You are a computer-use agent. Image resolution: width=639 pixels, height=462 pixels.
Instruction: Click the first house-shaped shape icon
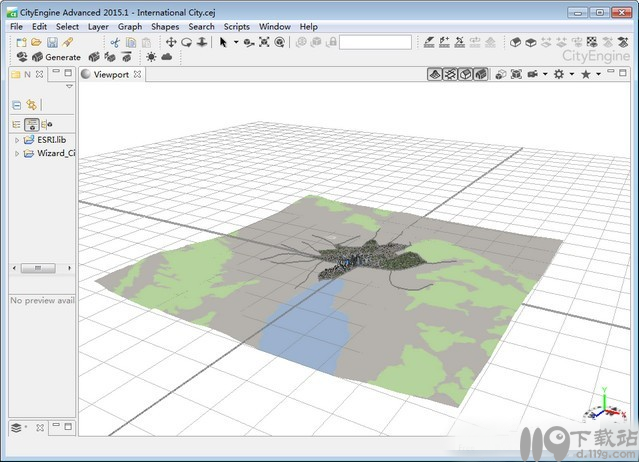515,42
